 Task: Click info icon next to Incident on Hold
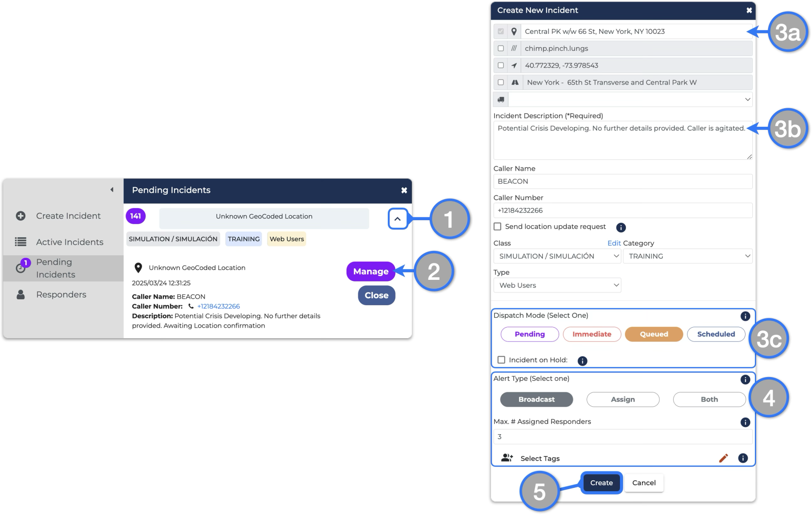[x=582, y=361]
